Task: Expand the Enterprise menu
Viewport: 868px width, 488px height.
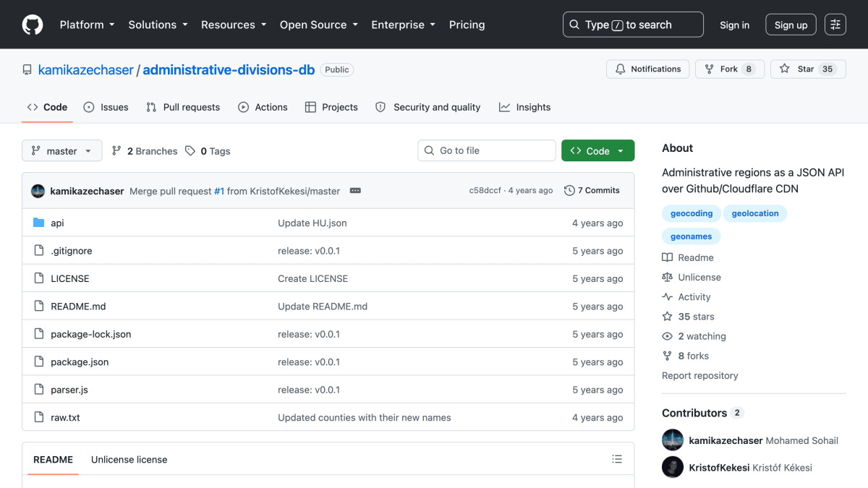Action: (403, 25)
